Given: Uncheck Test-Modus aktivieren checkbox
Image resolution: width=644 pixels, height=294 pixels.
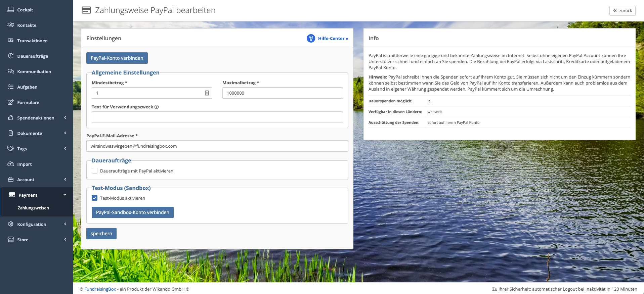Looking at the screenshot, I should [95, 198].
